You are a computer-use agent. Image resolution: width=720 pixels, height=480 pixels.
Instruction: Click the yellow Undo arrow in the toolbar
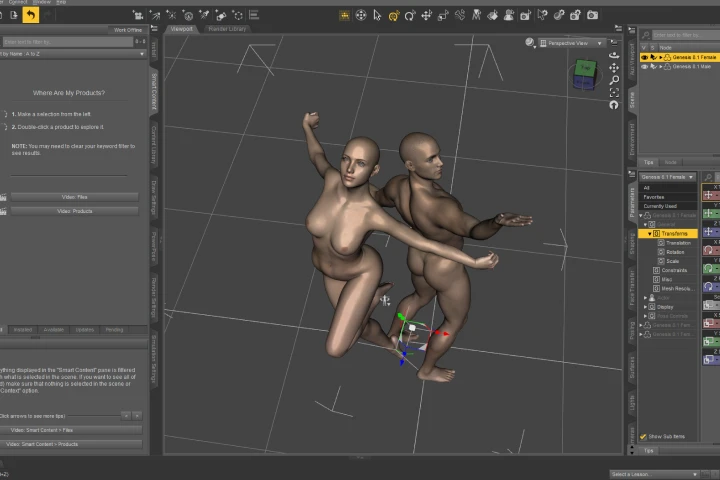click(x=30, y=15)
